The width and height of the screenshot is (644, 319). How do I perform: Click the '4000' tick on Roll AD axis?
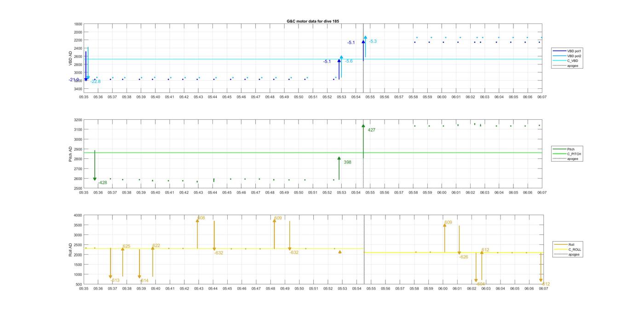(x=78, y=215)
